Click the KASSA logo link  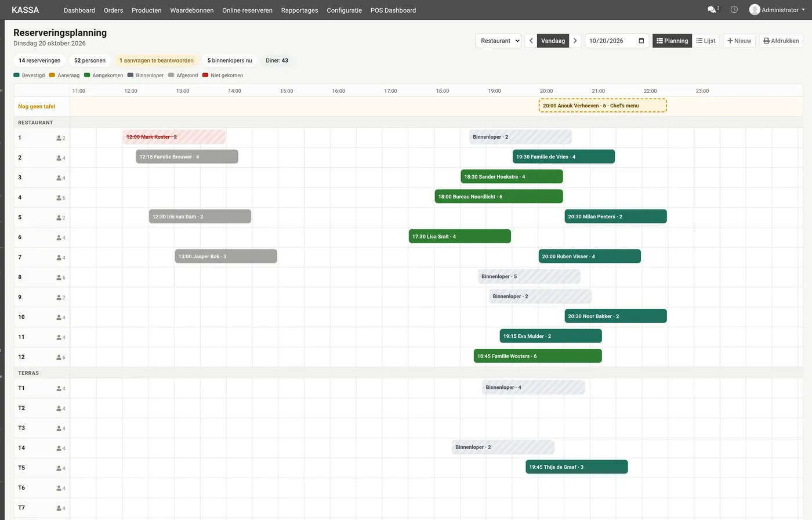tap(26, 10)
